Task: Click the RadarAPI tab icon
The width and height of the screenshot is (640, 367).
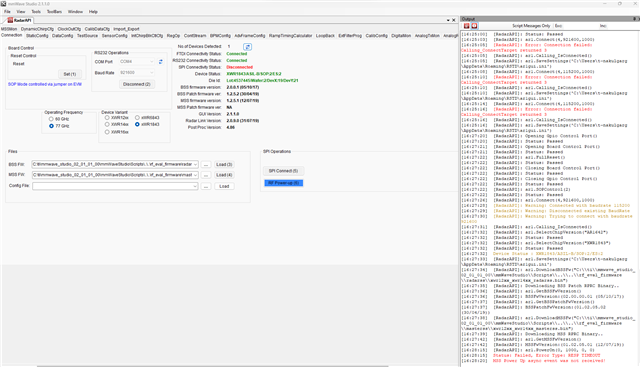Action: tap(10, 20)
